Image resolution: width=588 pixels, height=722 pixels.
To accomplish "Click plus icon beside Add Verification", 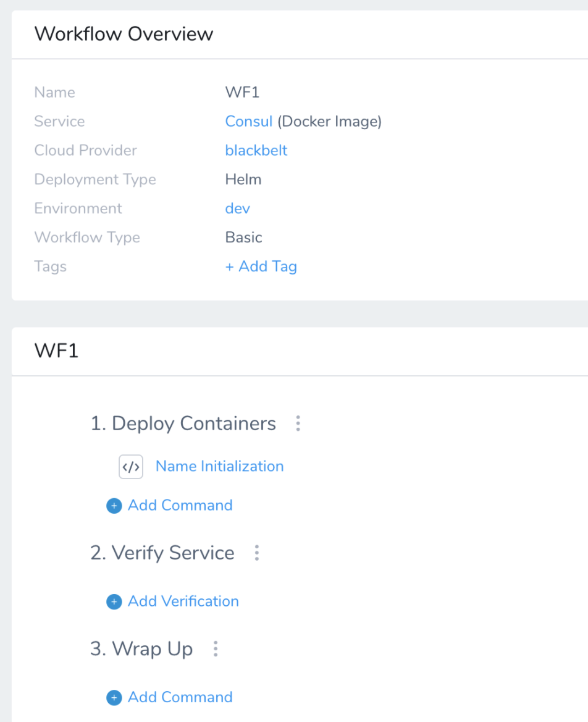I will 114,601.
